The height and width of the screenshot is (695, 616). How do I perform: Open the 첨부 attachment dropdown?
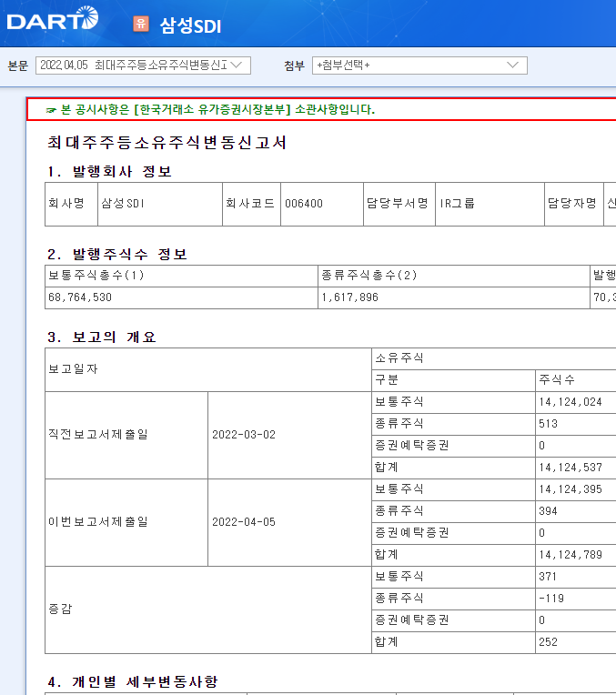point(419,65)
